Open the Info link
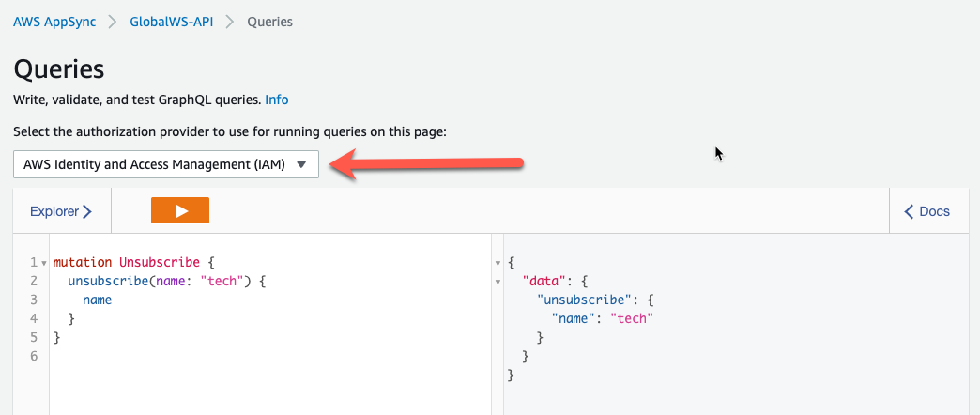This screenshot has width=980, height=415. pyautogui.click(x=277, y=100)
